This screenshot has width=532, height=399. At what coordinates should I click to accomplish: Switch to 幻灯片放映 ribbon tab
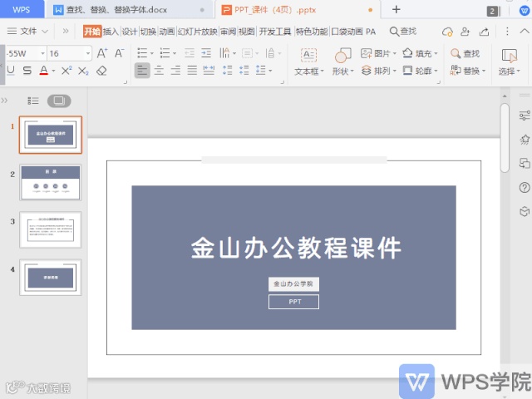coord(197,32)
